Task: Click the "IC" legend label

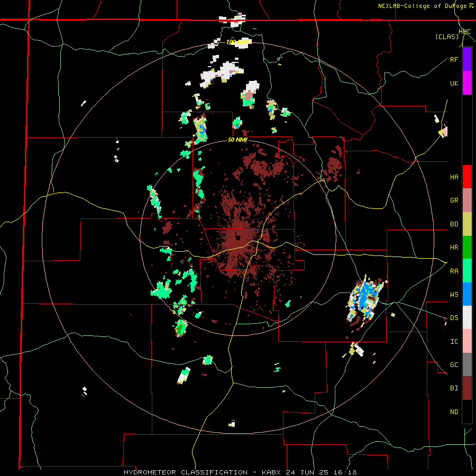Action: 454,342
